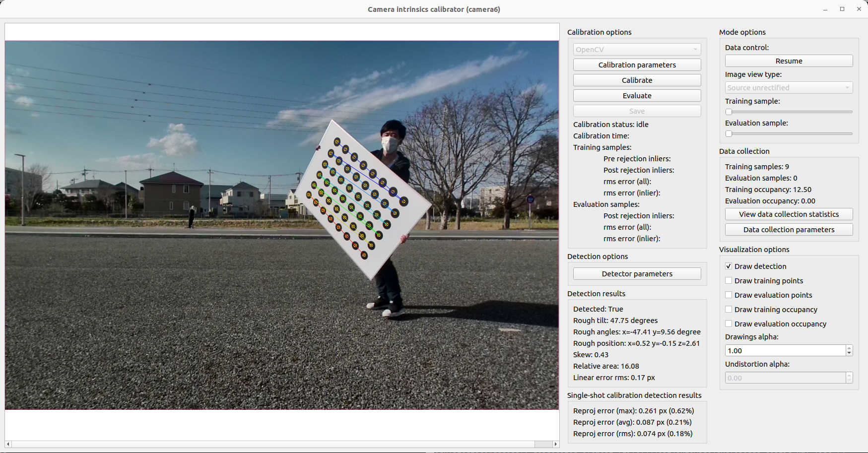Enable Draw training occupancy

pyautogui.click(x=728, y=309)
